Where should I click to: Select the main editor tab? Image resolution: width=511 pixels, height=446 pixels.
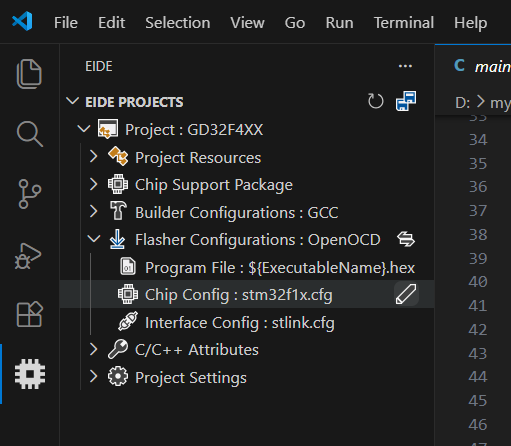(x=473, y=66)
